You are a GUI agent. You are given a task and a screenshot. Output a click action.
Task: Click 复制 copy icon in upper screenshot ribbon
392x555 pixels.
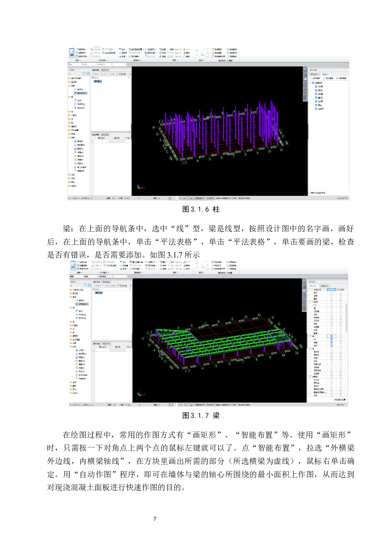click(x=163, y=50)
